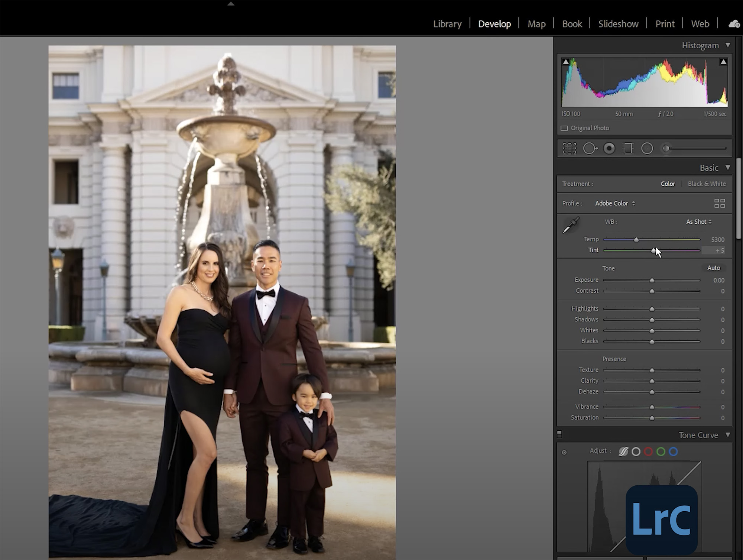Click the Auto tone button
Screen dimensions: 743x560
[x=714, y=268]
